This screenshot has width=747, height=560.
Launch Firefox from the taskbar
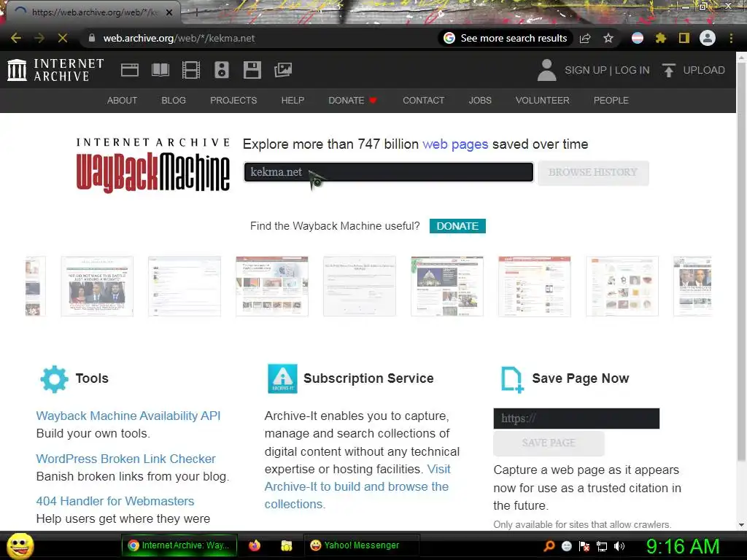[x=255, y=545]
